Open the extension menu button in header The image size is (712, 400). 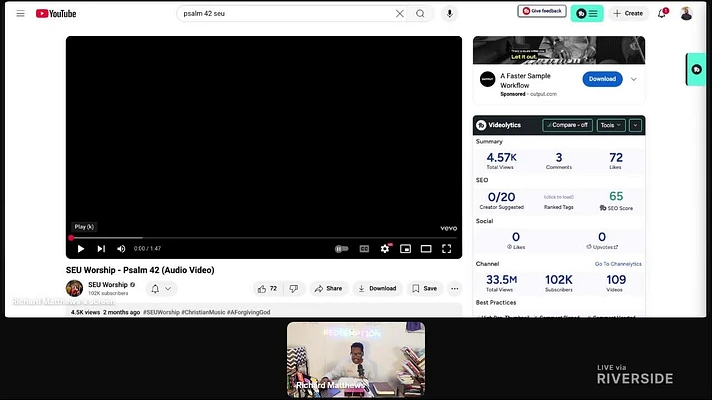click(x=587, y=14)
